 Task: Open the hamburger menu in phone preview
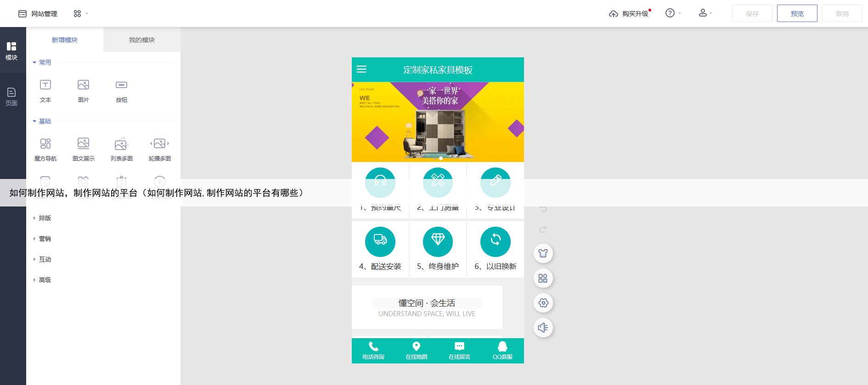[x=361, y=69]
